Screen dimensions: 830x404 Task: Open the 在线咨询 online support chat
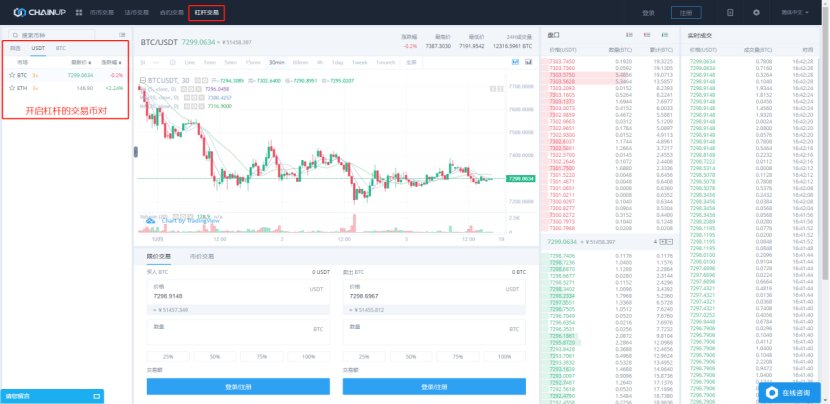coord(789,393)
